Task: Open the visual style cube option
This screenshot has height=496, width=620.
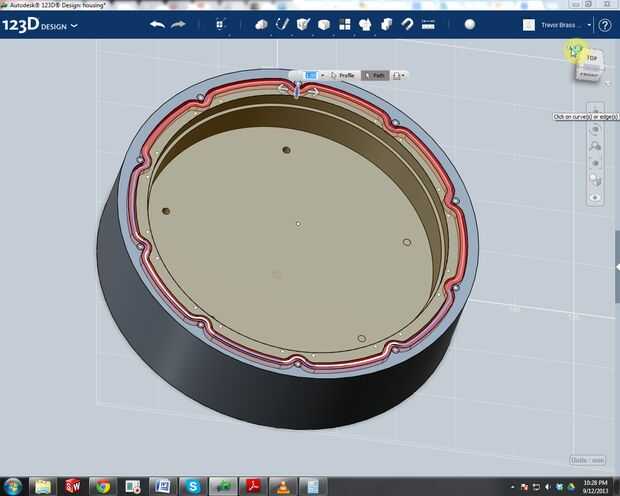Action: (x=595, y=180)
